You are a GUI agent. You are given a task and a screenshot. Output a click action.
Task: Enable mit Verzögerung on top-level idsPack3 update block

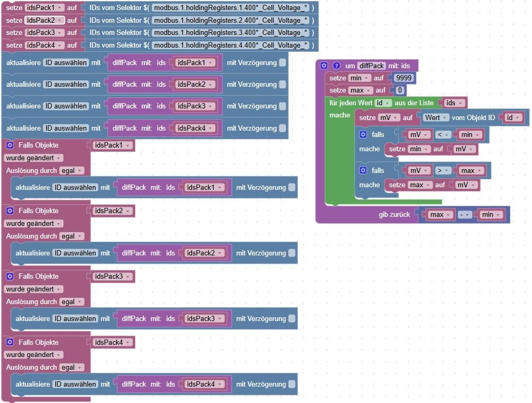282,106
